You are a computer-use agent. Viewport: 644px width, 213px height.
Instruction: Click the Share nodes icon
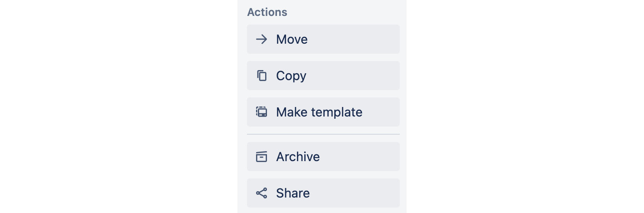coord(262,193)
